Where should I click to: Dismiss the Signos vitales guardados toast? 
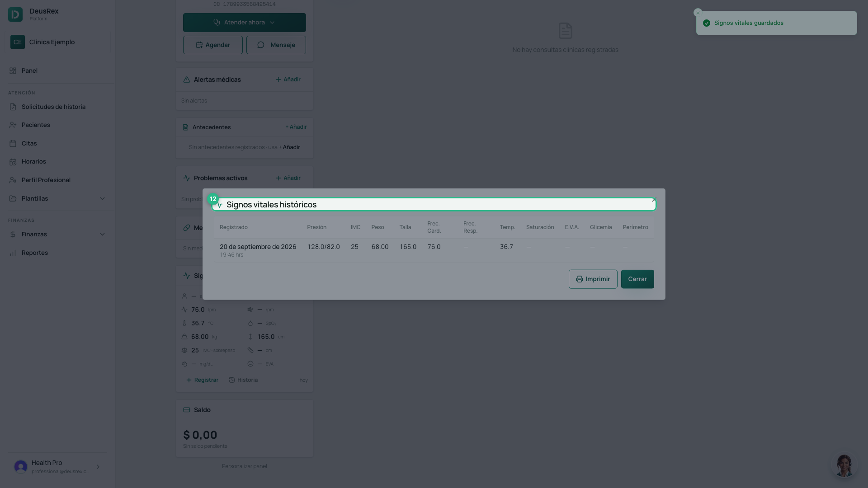tap(698, 13)
